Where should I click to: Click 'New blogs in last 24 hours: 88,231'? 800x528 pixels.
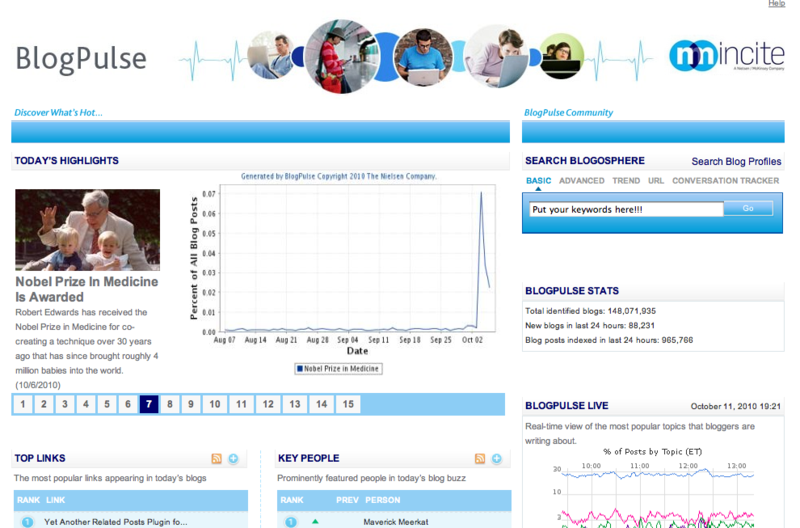click(x=590, y=325)
